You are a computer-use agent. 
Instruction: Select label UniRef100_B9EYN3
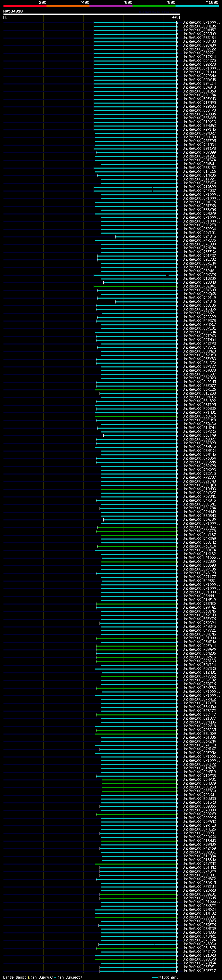coord(199,99)
